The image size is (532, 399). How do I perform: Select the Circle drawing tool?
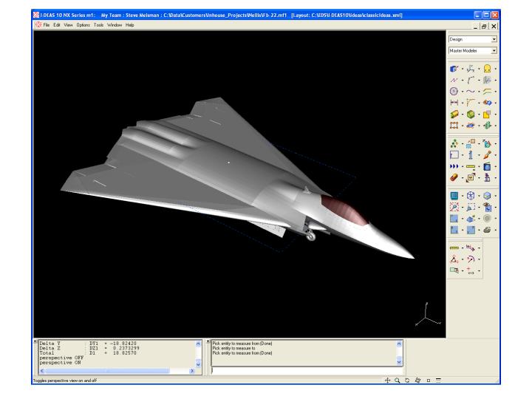pyautogui.click(x=454, y=92)
